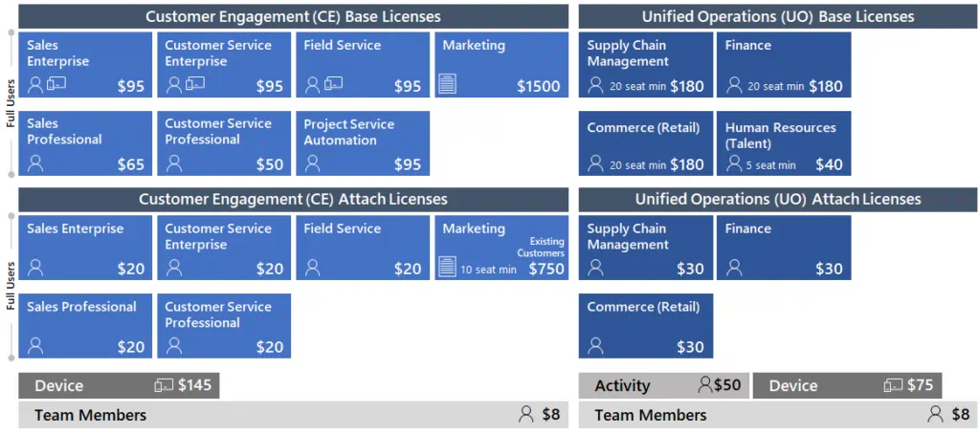Click user icon in Sales Professional base tile
The height and width of the screenshot is (434, 980).
35,163
